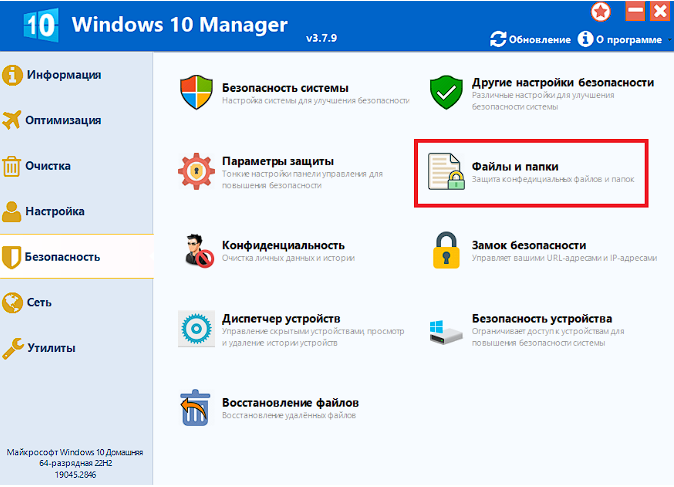Image resolution: width=674 pixels, height=487 pixels.
Task: Open Безопасность устройства title
Action: [542, 319]
